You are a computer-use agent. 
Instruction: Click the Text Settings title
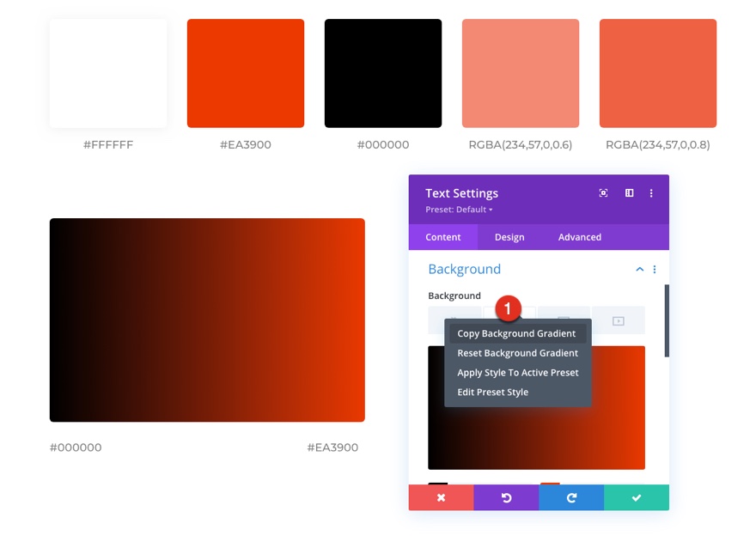(x=461, y=193)
